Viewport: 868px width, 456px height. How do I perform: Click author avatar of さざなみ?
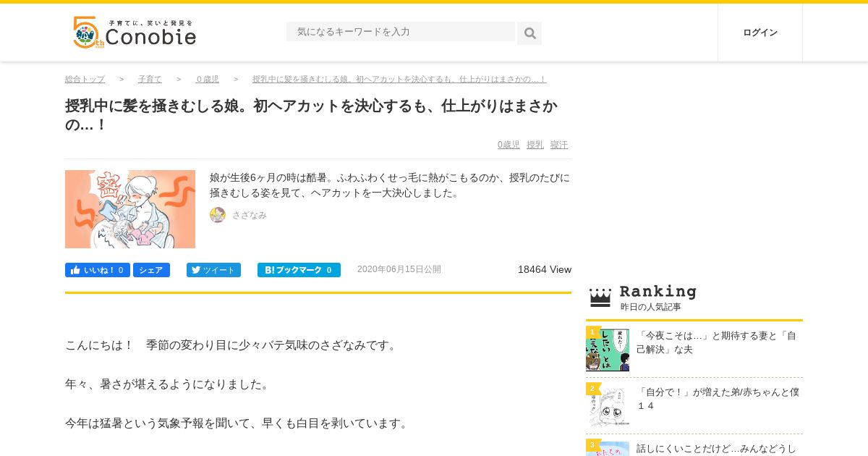coord(218,215)
